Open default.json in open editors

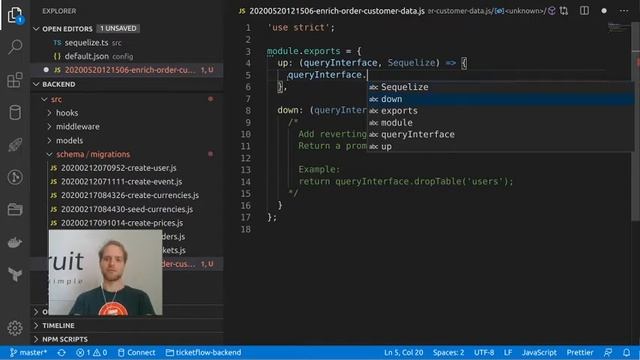click(x=87, y=56)
